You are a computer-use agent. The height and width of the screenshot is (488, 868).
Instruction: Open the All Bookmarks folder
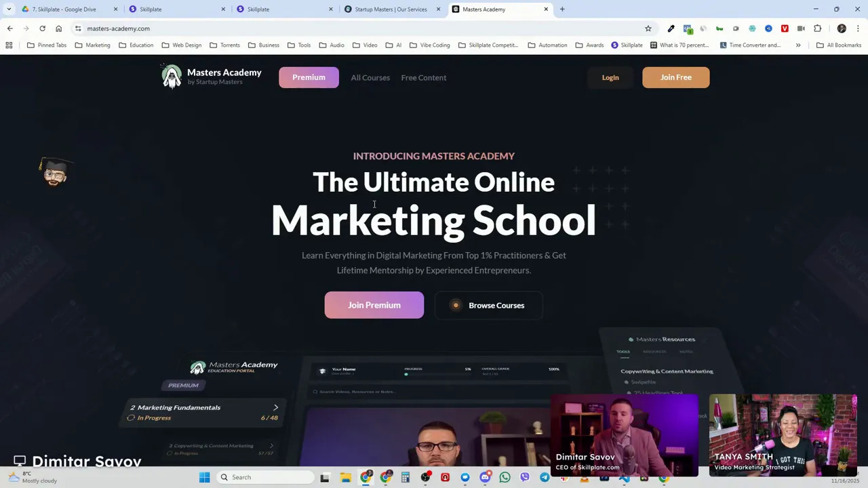(x=839, y=45)
